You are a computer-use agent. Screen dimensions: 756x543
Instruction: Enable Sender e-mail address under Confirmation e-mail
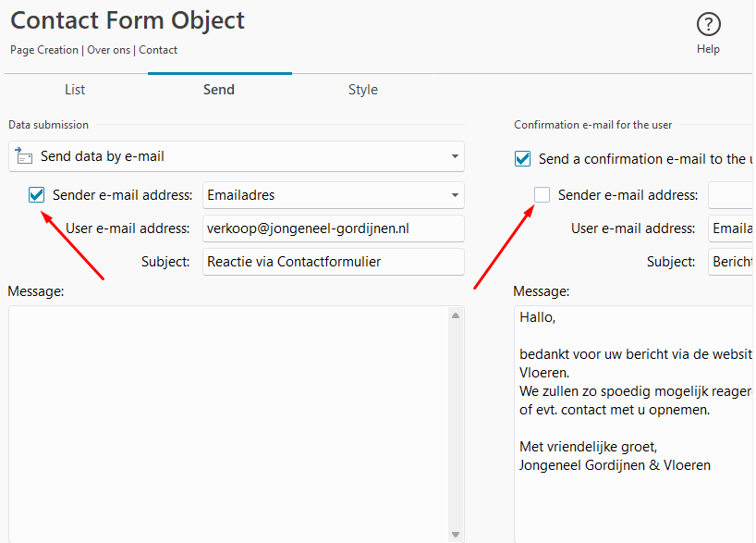pos(543,195)
